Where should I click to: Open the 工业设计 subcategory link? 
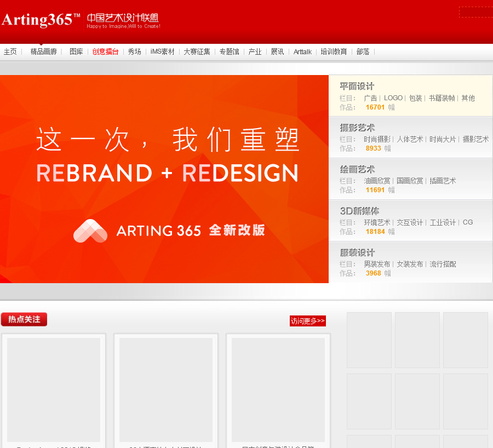[x=443, y=222]
